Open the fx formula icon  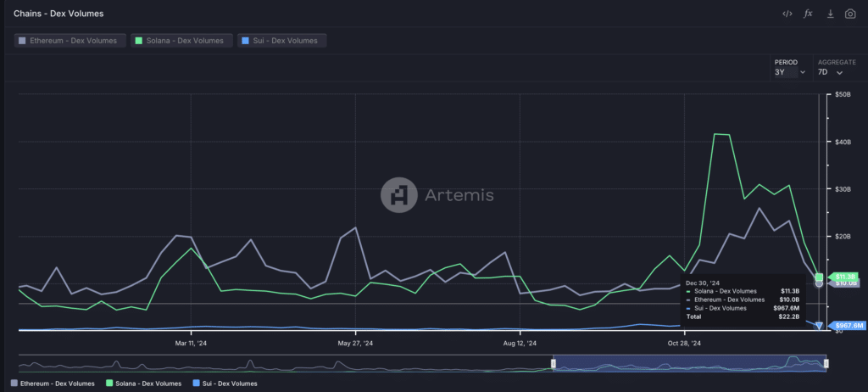808,14
